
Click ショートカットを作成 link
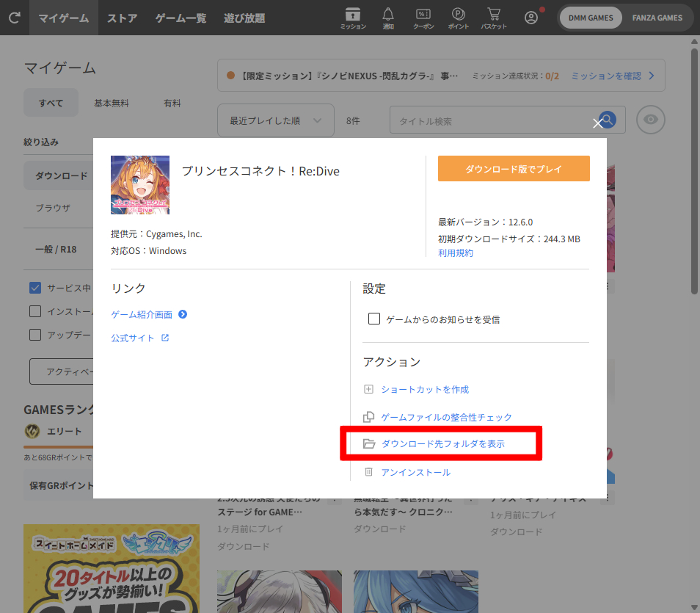point(425,389)
